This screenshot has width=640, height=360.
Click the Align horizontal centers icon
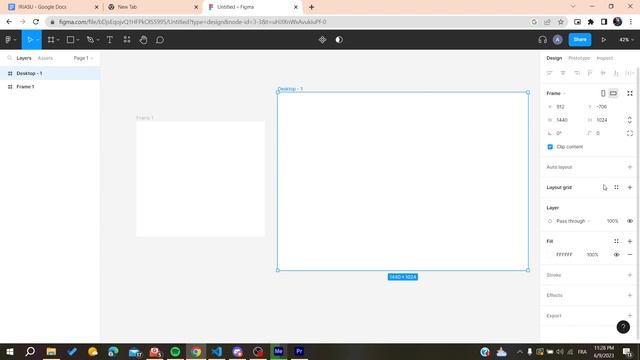tap(563, 73)
